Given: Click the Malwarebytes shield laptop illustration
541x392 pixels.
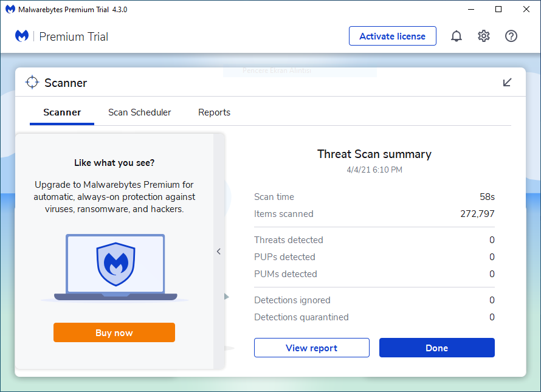Looking at the screenshot, I should point(115,266).
